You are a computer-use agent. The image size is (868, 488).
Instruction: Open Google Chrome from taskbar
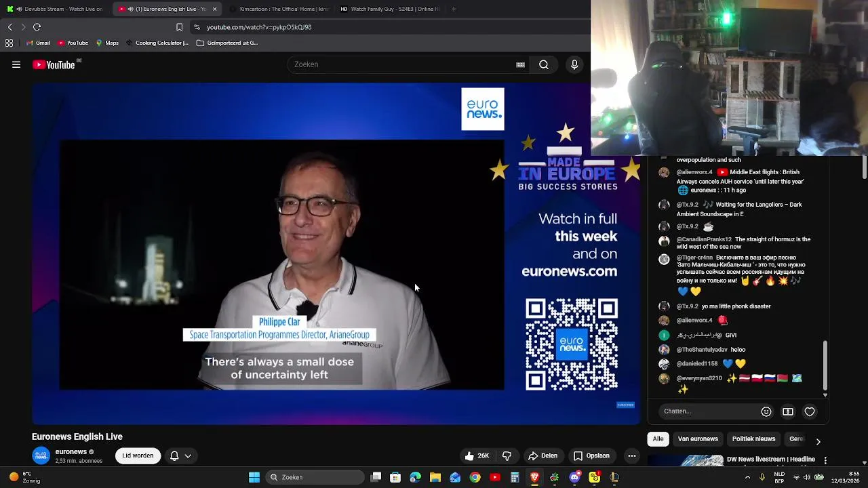coord(475,477)
